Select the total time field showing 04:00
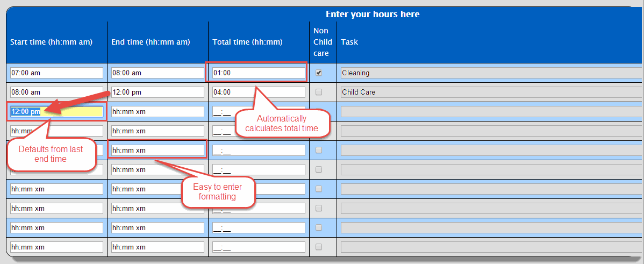Screen dimensions: 644x264 [259, 92]
